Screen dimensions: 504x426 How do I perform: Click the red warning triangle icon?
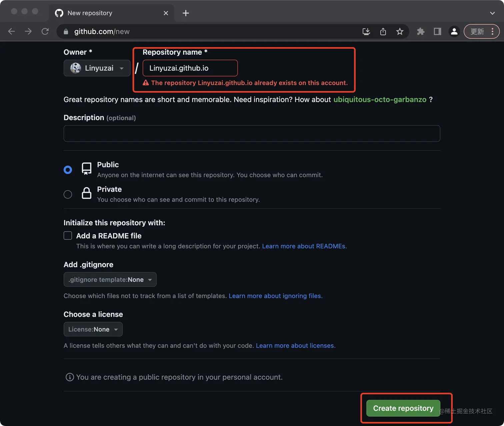pos(146,83)
